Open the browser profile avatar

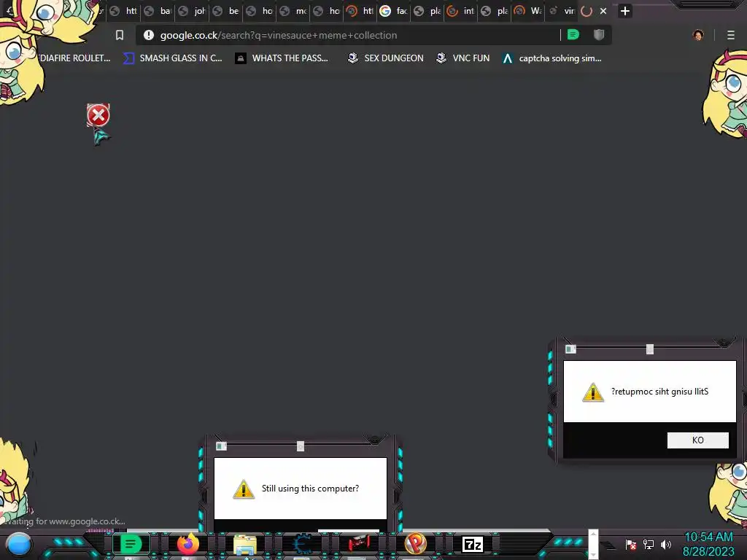[x=698, y=35]
